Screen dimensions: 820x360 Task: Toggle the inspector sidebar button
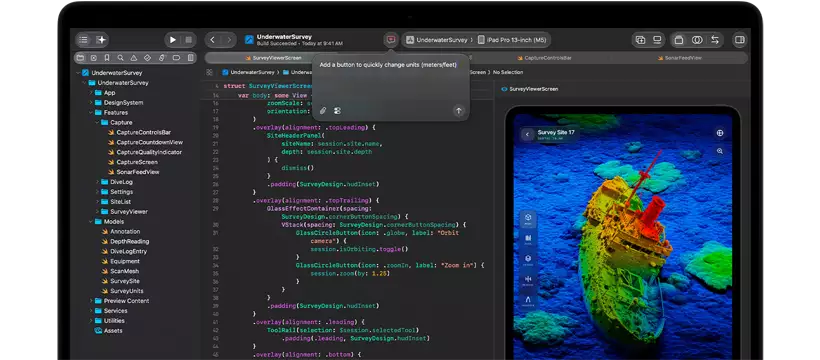pos(739,40)
